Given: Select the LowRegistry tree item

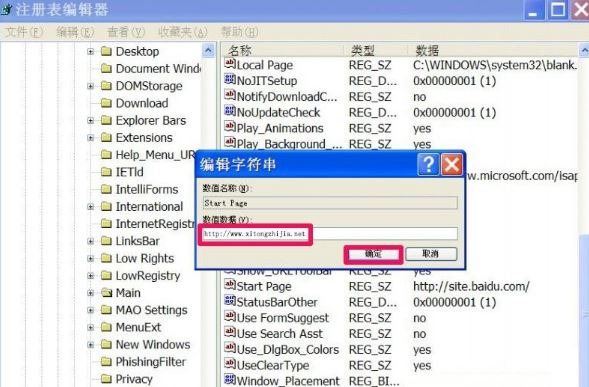Looking at the screenshot, I should 148,275.
